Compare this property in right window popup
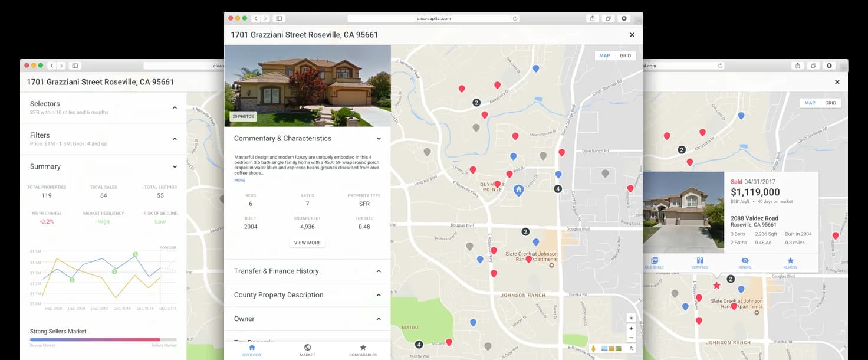The image size is (868, 360). (x=700, y=263)
